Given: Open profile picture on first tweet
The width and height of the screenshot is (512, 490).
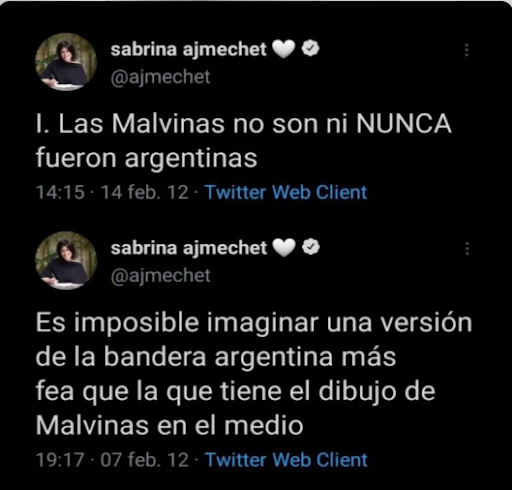Looking at the screenshot, I should point(66,61).
